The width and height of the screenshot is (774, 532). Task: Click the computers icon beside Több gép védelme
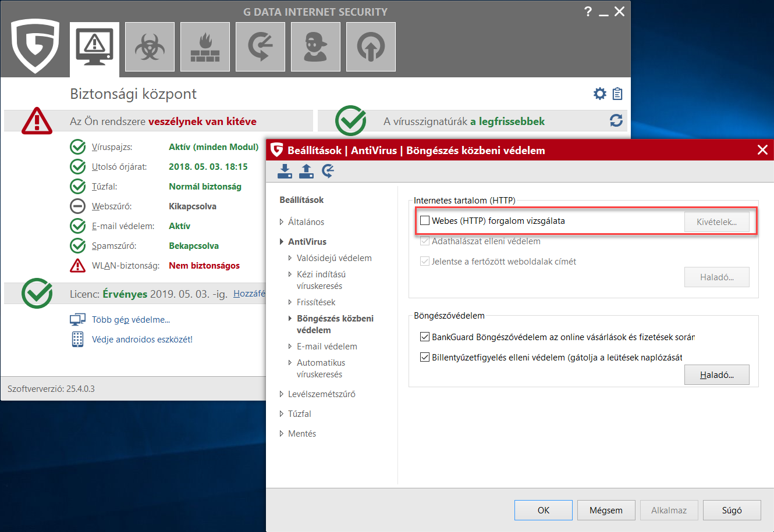tap(77, 320)
